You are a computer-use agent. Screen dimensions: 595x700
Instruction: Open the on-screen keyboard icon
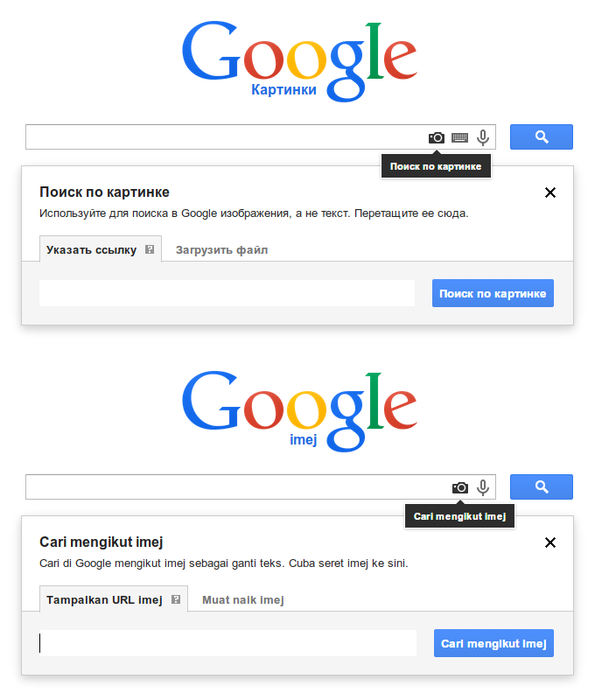click(459, 137)
